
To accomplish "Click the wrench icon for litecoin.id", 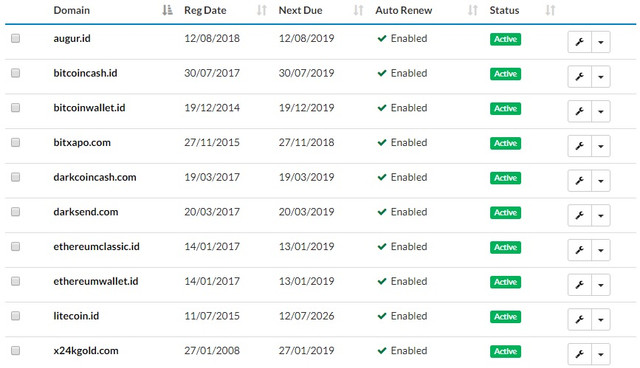I will [x=579, y=319].
